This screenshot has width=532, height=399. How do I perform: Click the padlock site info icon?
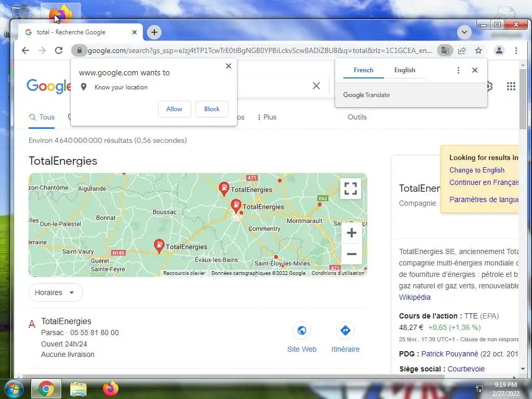point(79,50)
